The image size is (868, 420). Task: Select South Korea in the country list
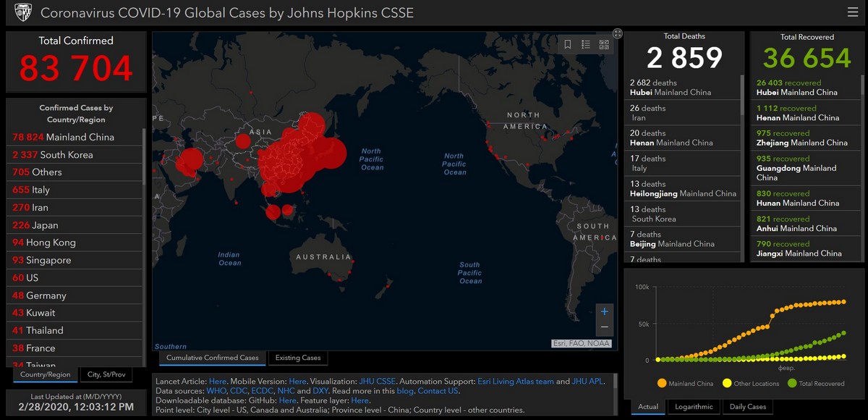53,154
